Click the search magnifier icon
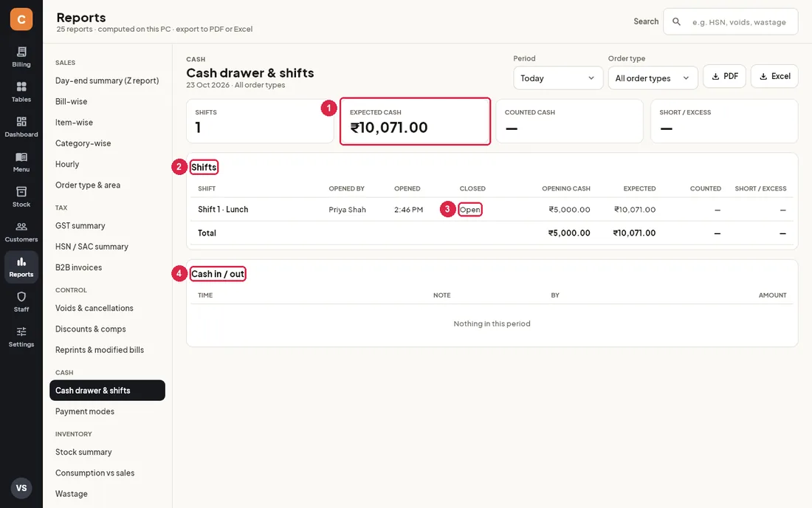812x508 pixels. pyautogui.click(x=676, y=21)
